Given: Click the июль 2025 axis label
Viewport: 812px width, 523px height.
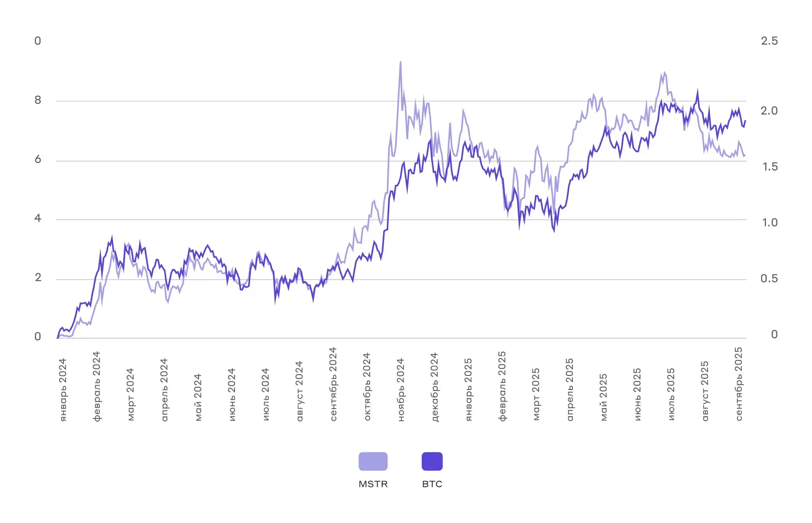Looking at the screenshot, I should coord(671,395).
